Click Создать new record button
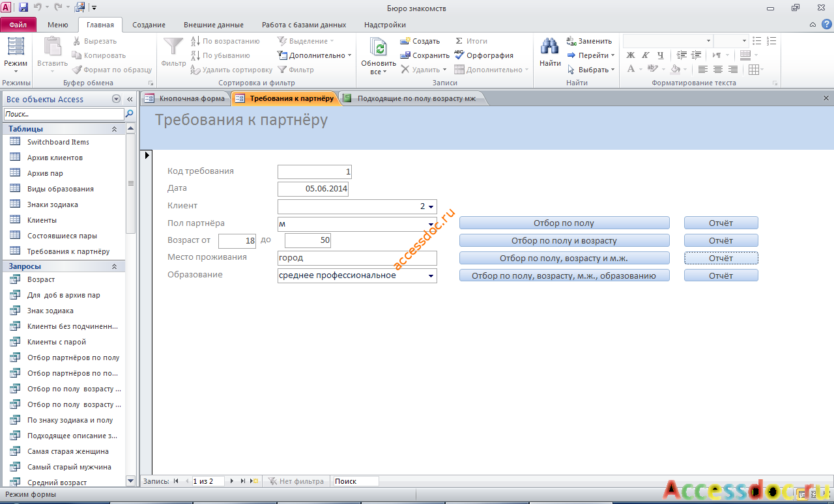 click(x=420, y=41)
